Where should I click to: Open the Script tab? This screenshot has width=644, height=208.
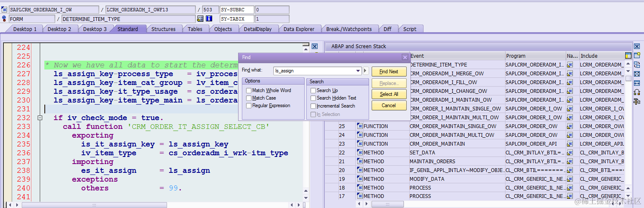pos(410,29)
